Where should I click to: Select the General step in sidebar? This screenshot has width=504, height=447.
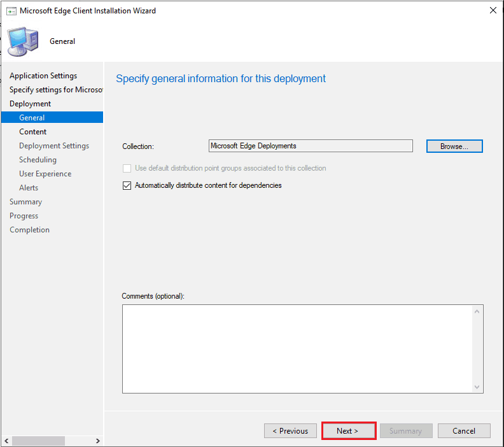(x=52, y=117)
